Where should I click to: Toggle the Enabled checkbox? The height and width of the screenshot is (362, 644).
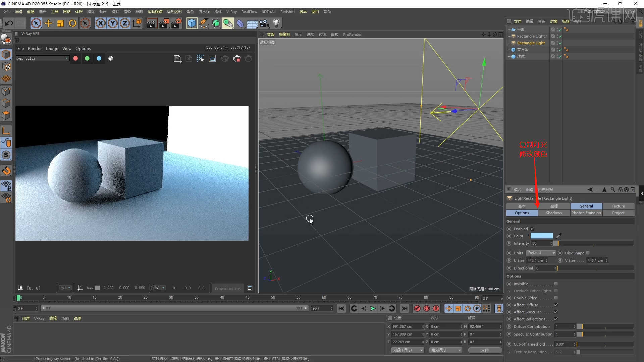pos(532,229)
